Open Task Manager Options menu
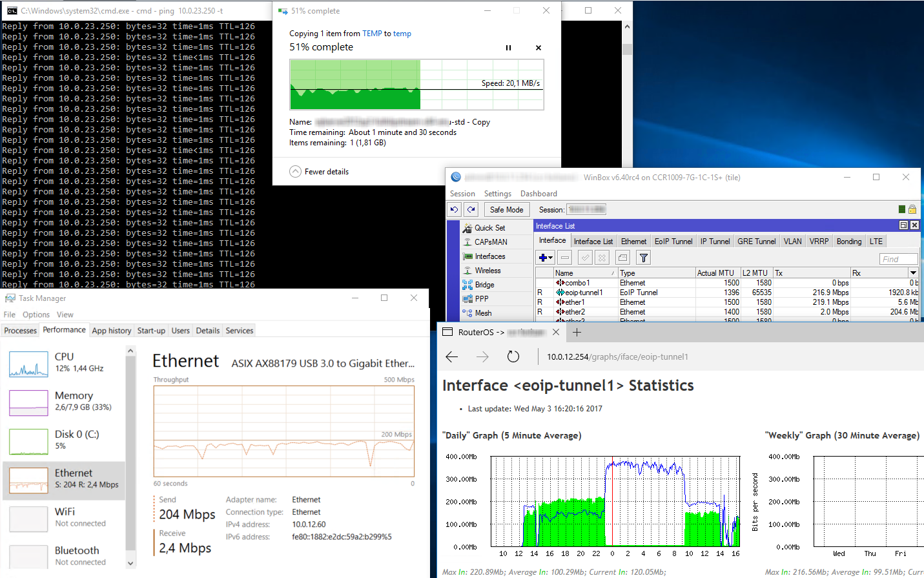Viewport: 924px width, 578px height. [x=36, y=315]
